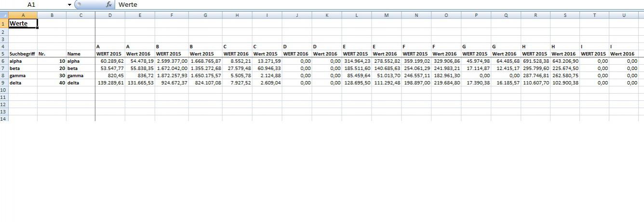Select beta in the Name column

[x=80, y=69]
